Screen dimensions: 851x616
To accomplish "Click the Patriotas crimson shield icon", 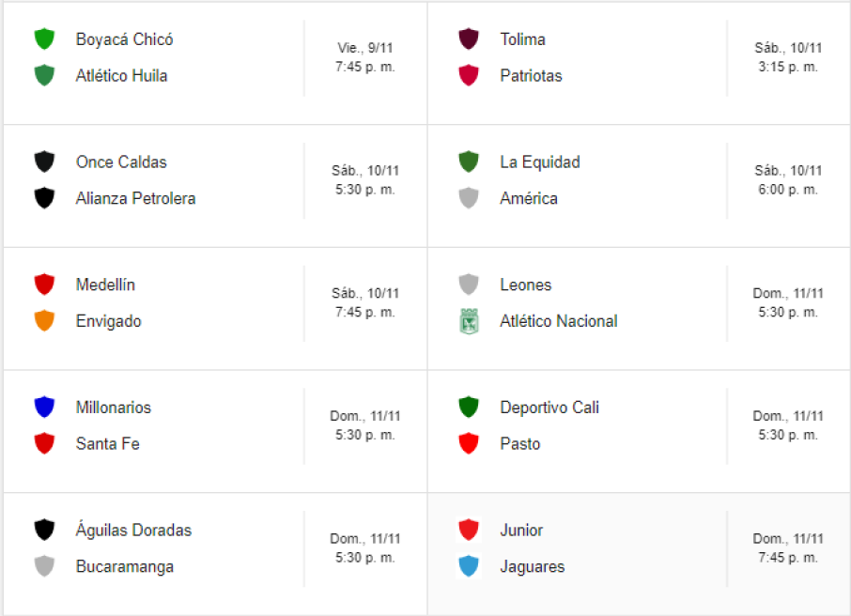I will (x=468, y=76).
